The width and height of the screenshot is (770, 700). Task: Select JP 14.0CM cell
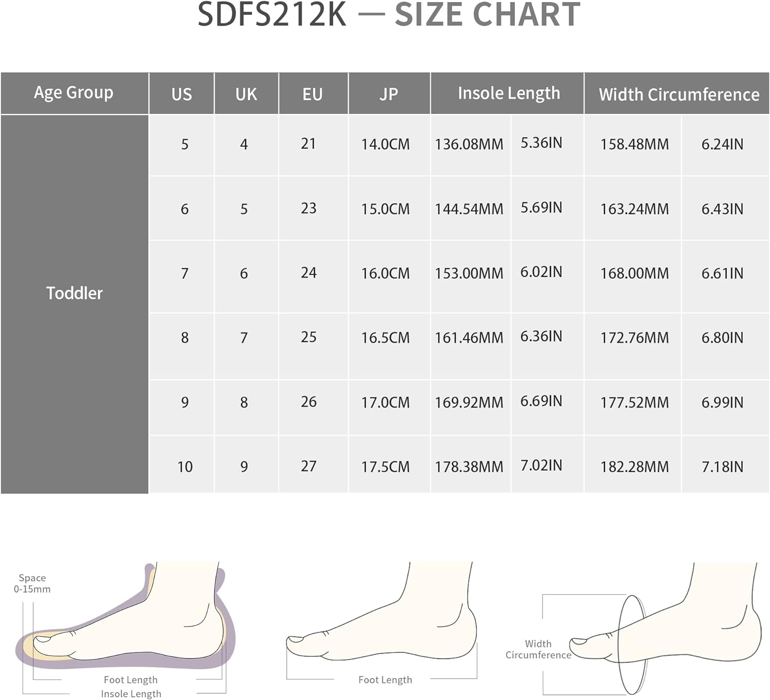[x=389, y=145]
